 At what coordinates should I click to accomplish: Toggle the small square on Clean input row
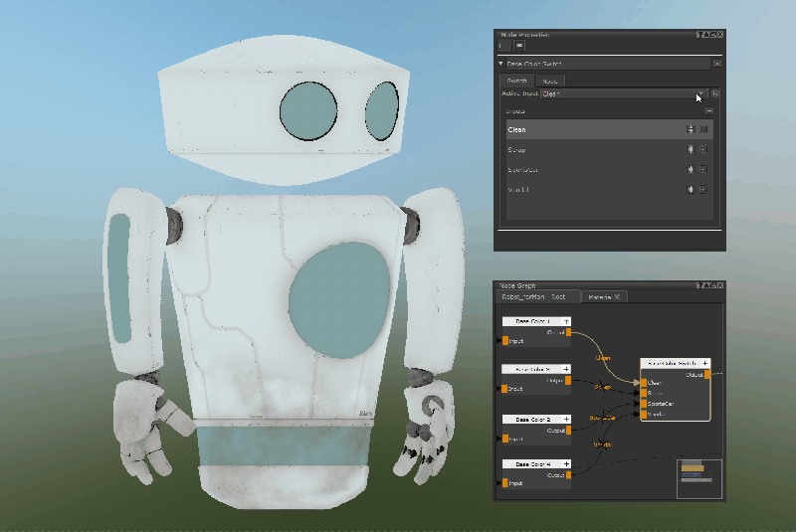[703, 129]
